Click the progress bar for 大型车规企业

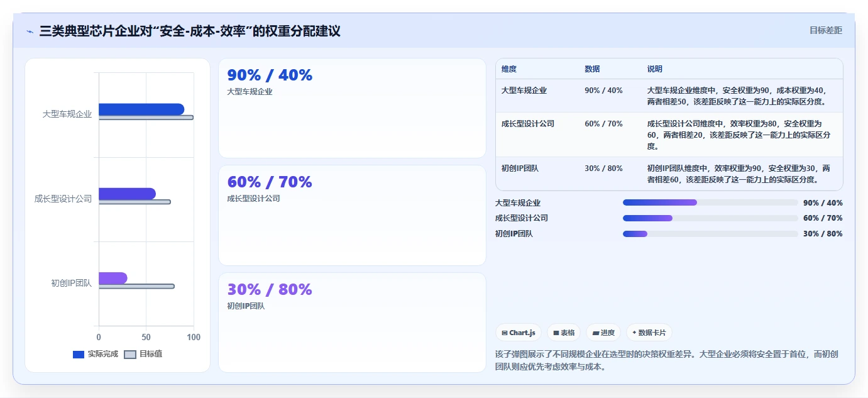point(710,202)
